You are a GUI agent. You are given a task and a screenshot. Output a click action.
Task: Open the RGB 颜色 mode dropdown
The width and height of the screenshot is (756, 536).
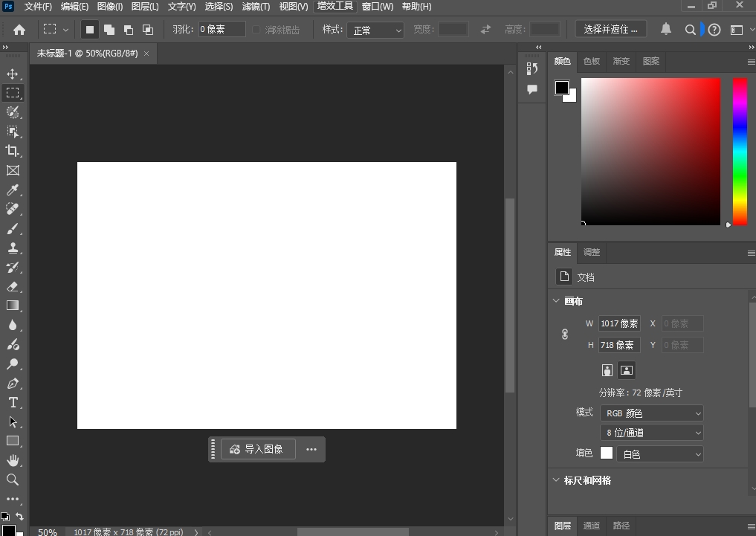(x=651, y=413)
